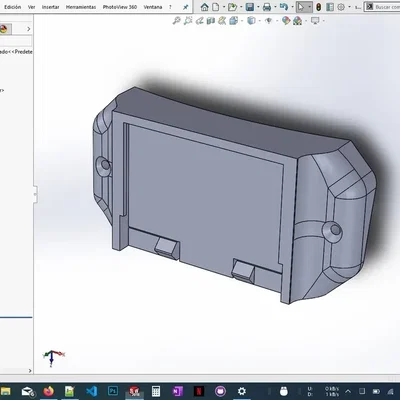Viewport: 400px width, 400px height.
Task: Open the PhotoView 360 menu
Action: 120,7
